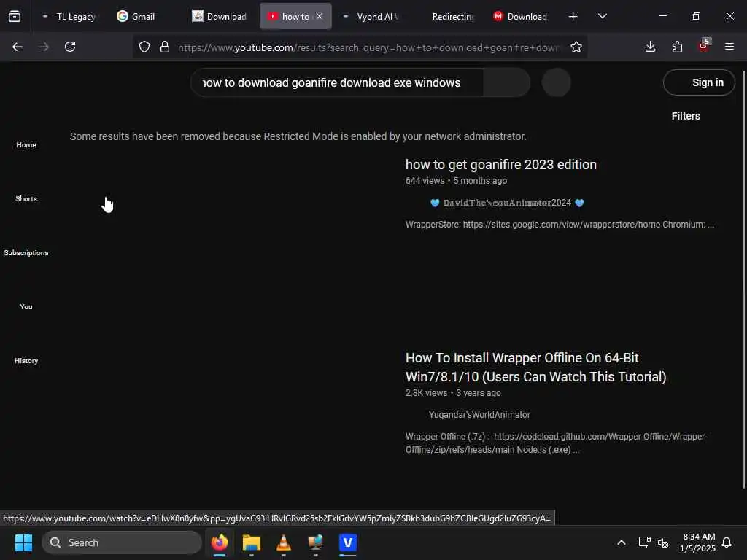Click the '644 views • 5 months ago' text

(x=456, y=181)
